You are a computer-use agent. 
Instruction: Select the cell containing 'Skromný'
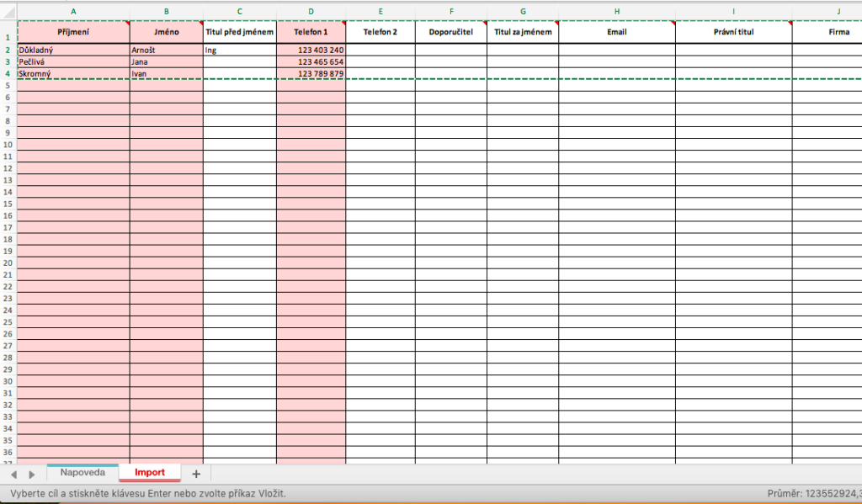tap(74, 74)
